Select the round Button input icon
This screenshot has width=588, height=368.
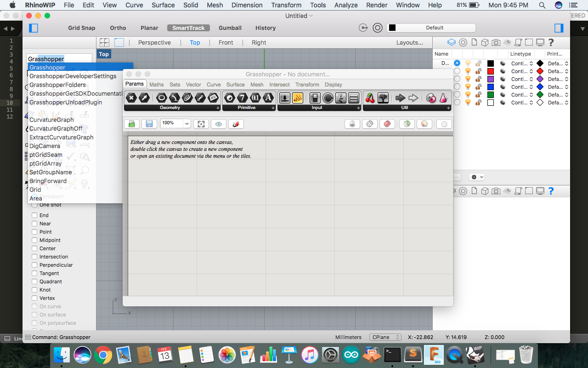pos(328,98)
